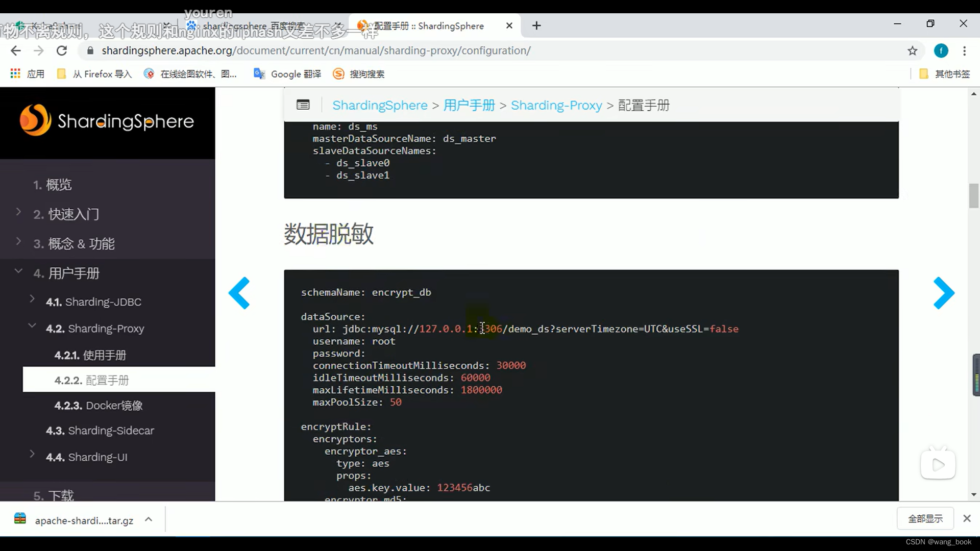Collapse the 4.2. Sharding-Proxy chevron

pyautogui.click(x=32, y=325)
